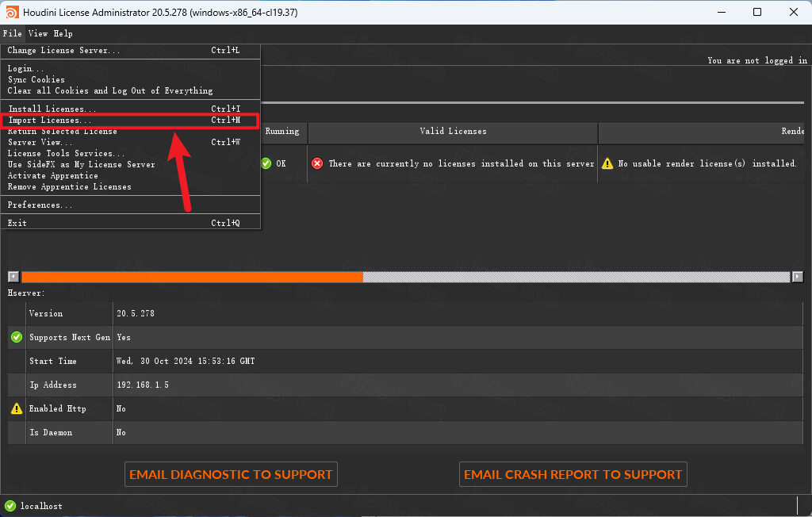This screenshot has width=812, height=517.
Task: Select Install Licenses menu option
Action: pos(52,109)
